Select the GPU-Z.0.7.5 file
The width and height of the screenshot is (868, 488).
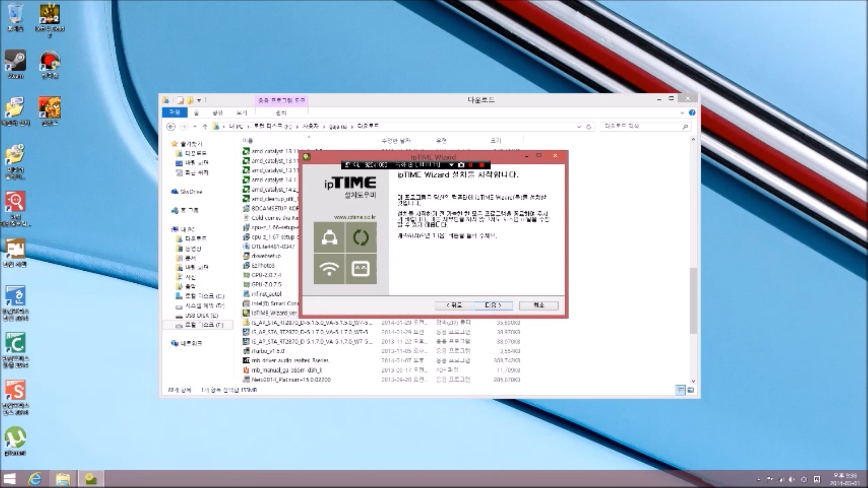click(x=266, y=284)
